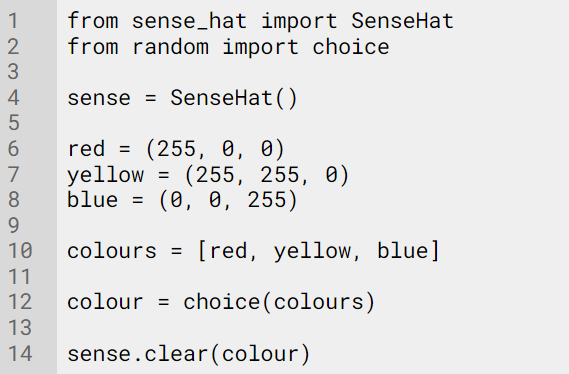Click the colours variable on line 10

coord(112,251)
